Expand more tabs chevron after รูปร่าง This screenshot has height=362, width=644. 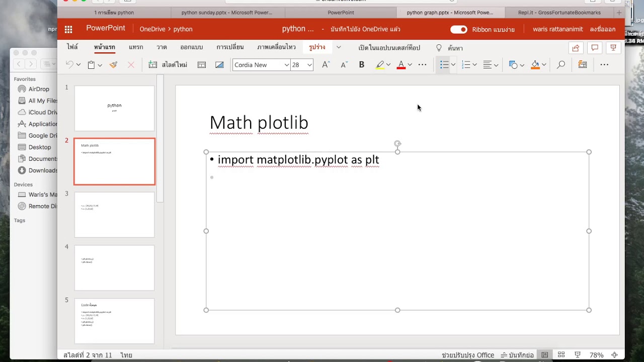pos(339,47)
